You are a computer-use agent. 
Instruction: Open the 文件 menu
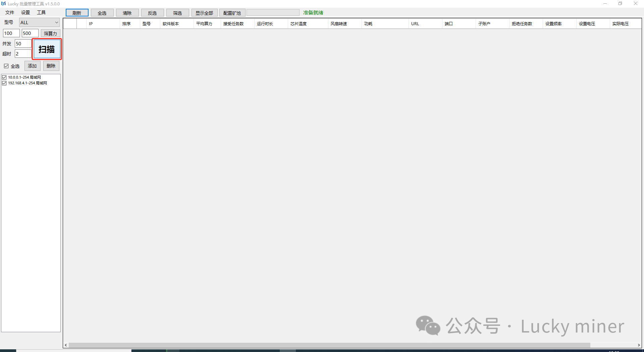coord(10,12)
